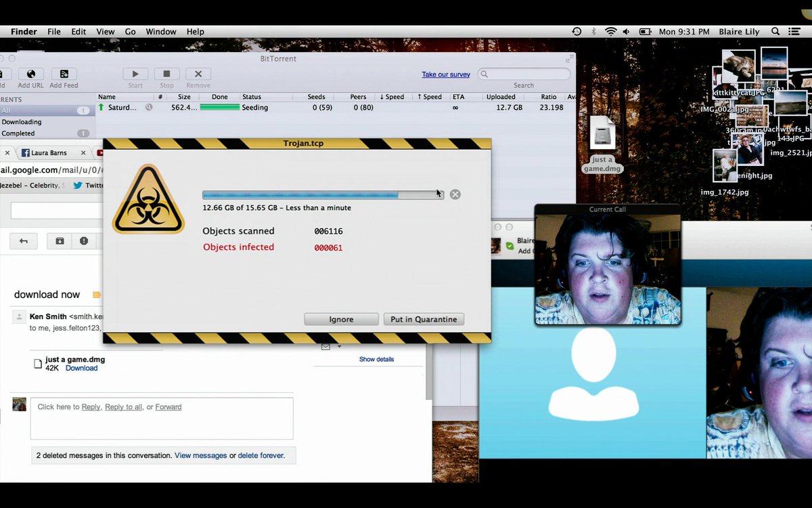Screen dimensions: 812x508
Task: Click the biohazard warning icon in Trojan dialog
Action: (148, 200)
